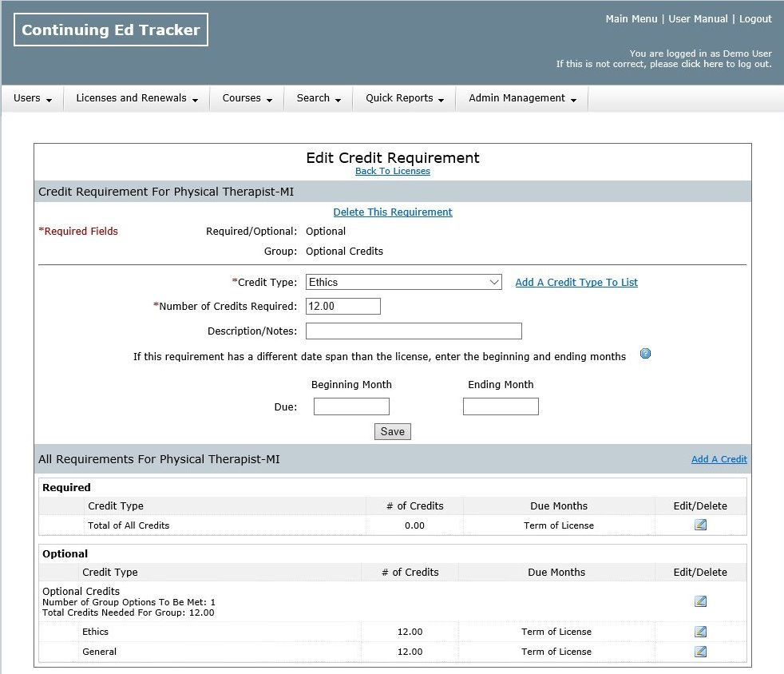784x674 pixels.
Task: Open the Admin Management menu
Action: click(522, 98)
